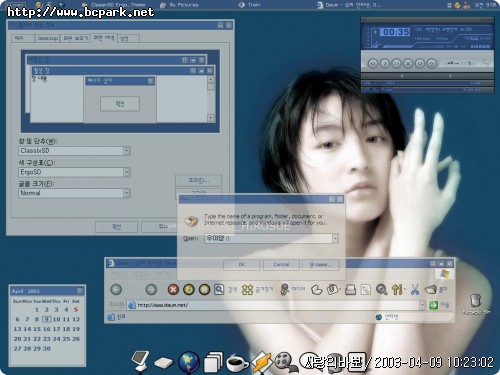This screenshot has height=375, width=500.
Task: Click Cancel in the Run dialog
Action: click(x=281, y=264)
